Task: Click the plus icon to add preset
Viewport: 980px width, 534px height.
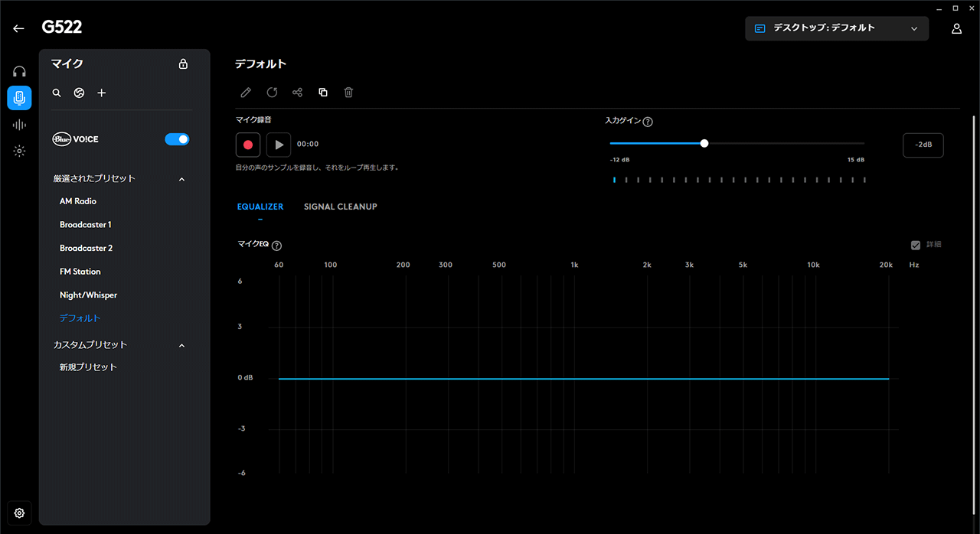Action: pos(102,93)
